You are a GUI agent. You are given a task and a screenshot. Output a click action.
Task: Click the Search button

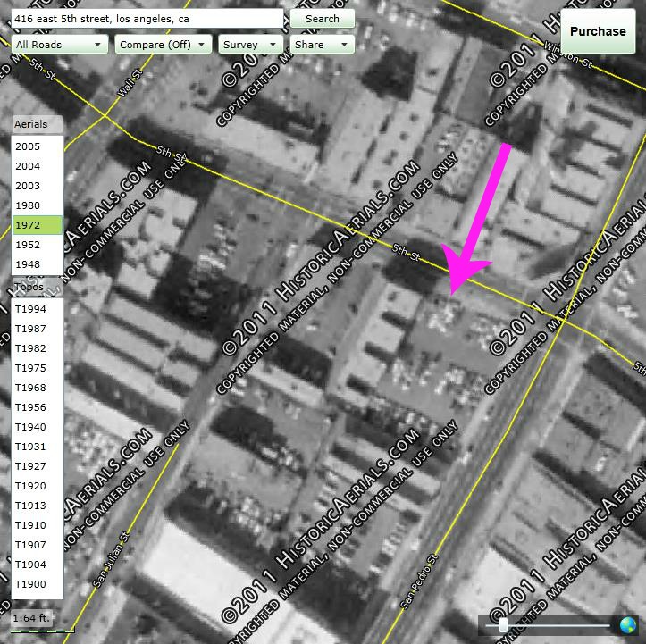tap(323, 19)
